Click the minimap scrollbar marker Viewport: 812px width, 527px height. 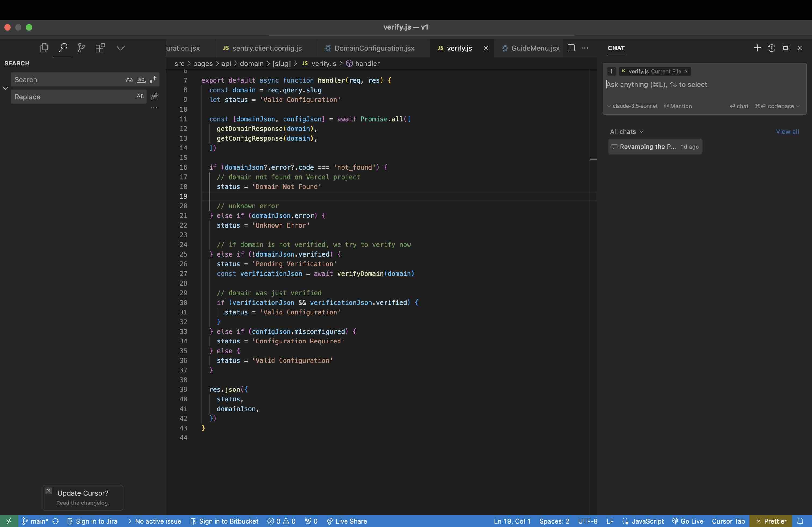point(593,159)
